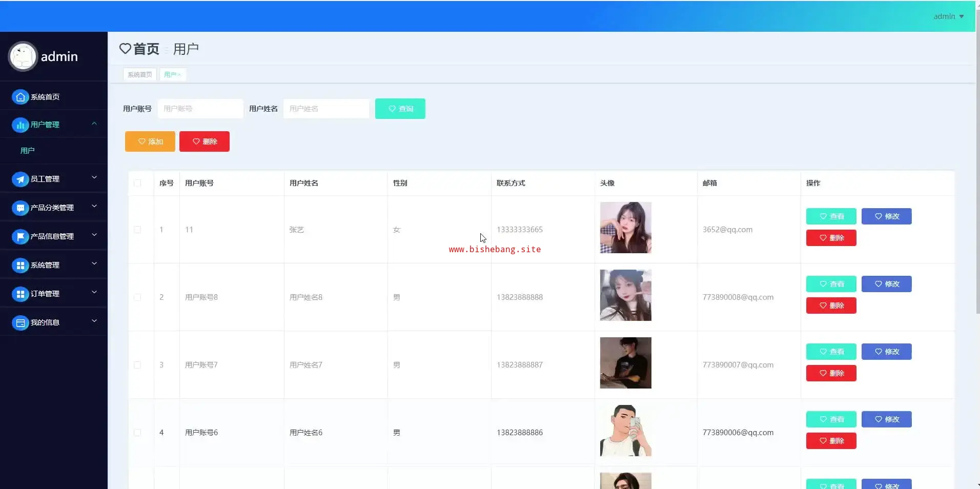Click 修改 for 用户账号8
Image resolution: width=980 pixels, height=489 pixels.
(887, 284)
